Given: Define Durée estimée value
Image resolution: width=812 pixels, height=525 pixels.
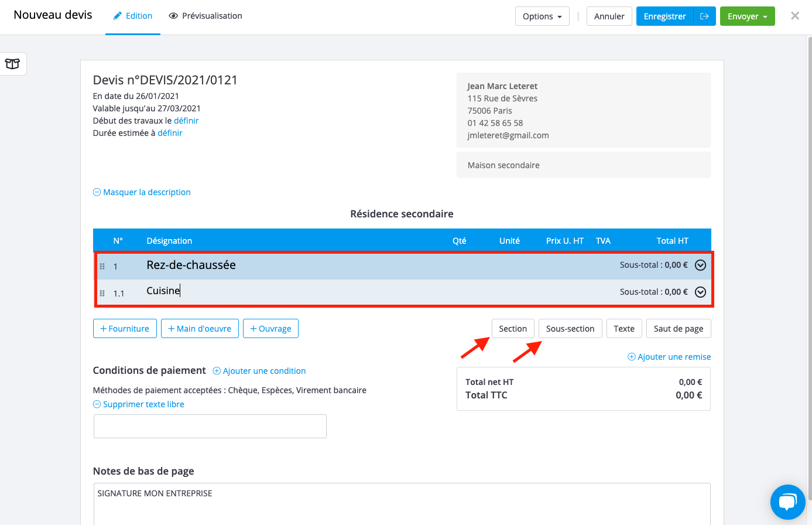Looking at the screenshot, I should tap(170, 133).
